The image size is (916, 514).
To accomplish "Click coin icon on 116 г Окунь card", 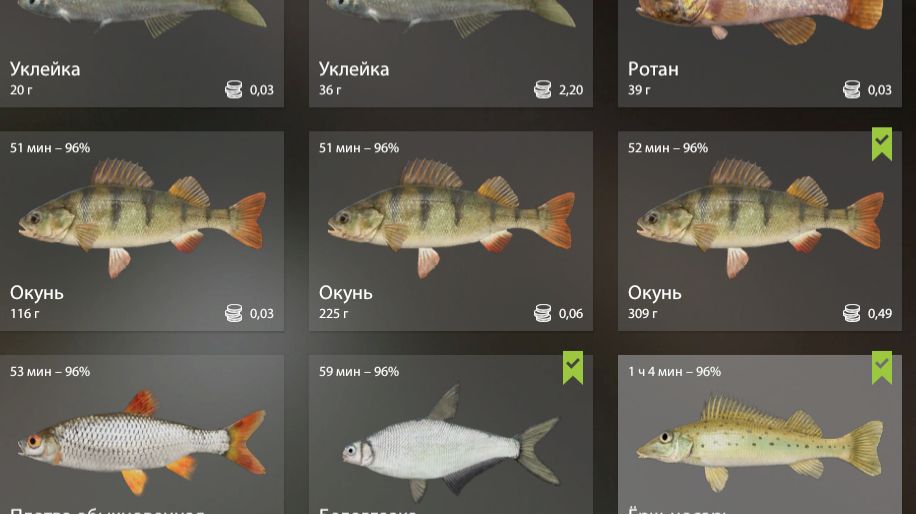I will pyautogui.click(x=234, y=313).
